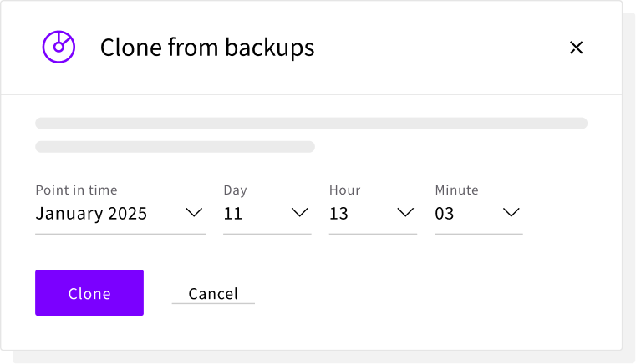
Task: Expand the Hour chevron arrow
Action: click(405, 213)
